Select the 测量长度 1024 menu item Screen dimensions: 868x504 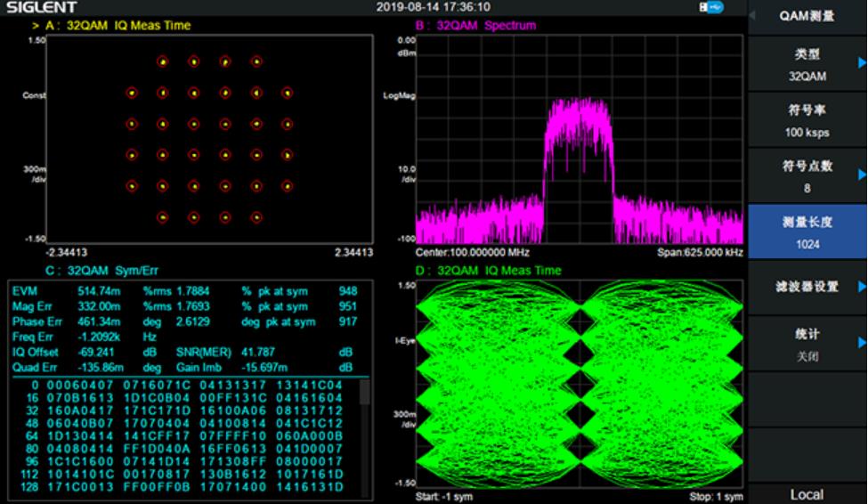[x=807, y=232]
